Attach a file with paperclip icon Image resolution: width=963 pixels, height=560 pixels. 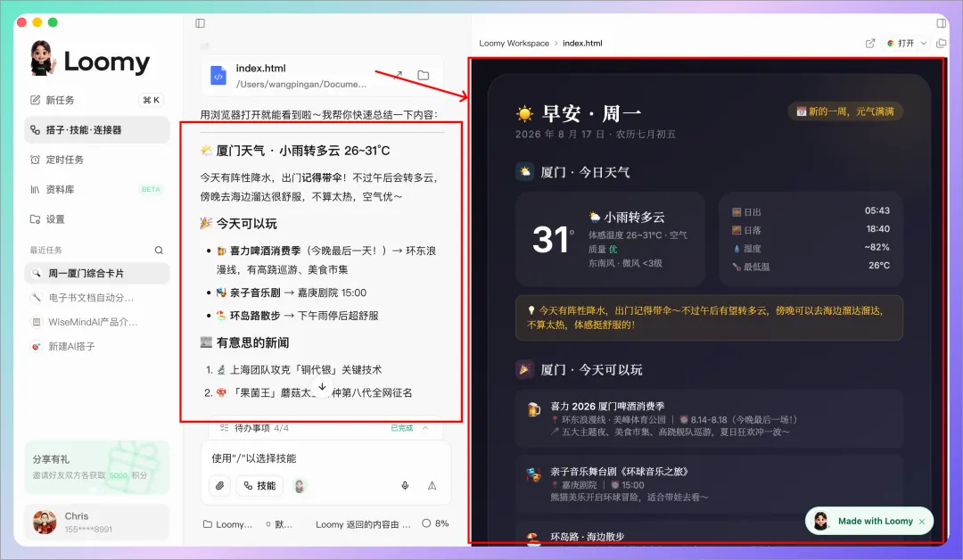[x=220, y=486]
